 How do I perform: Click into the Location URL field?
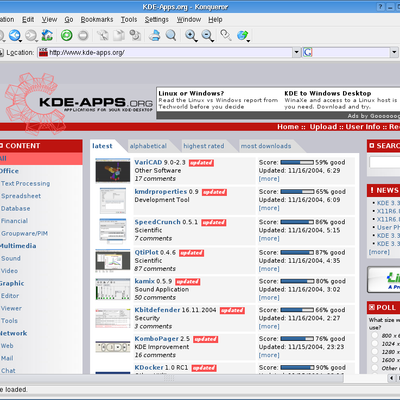click(x=166, y=52)
